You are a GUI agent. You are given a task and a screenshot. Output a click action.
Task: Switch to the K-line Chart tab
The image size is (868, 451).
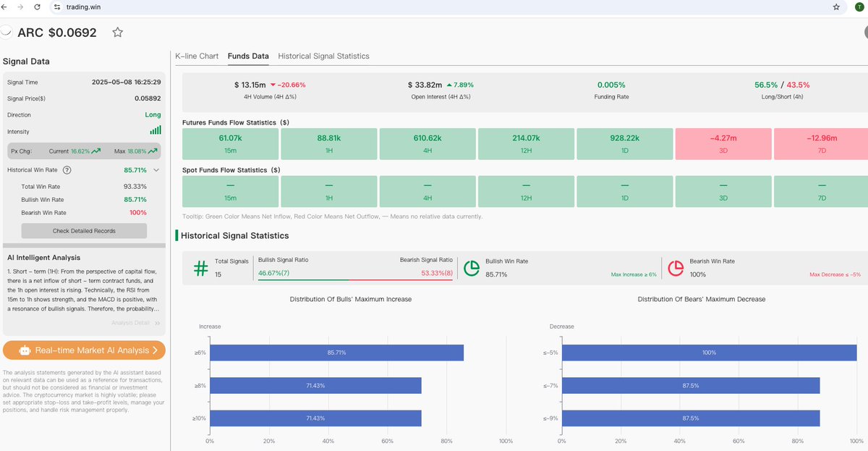pos(197,56)
